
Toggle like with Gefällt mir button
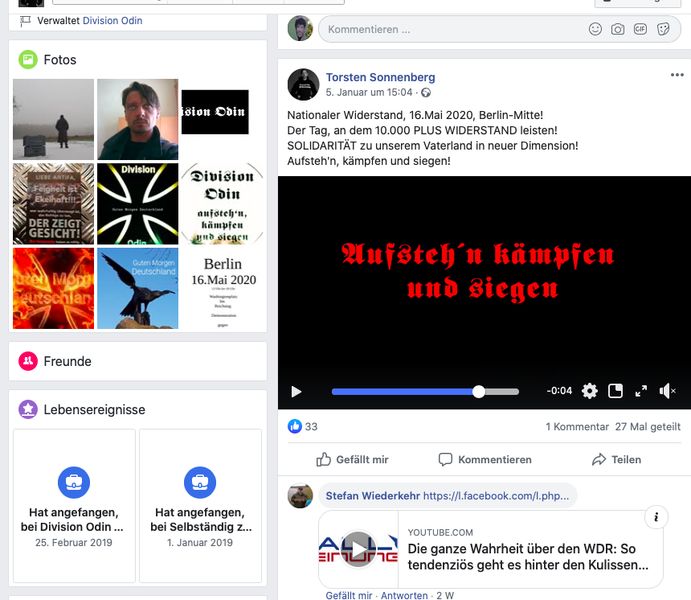coord(352,460)
